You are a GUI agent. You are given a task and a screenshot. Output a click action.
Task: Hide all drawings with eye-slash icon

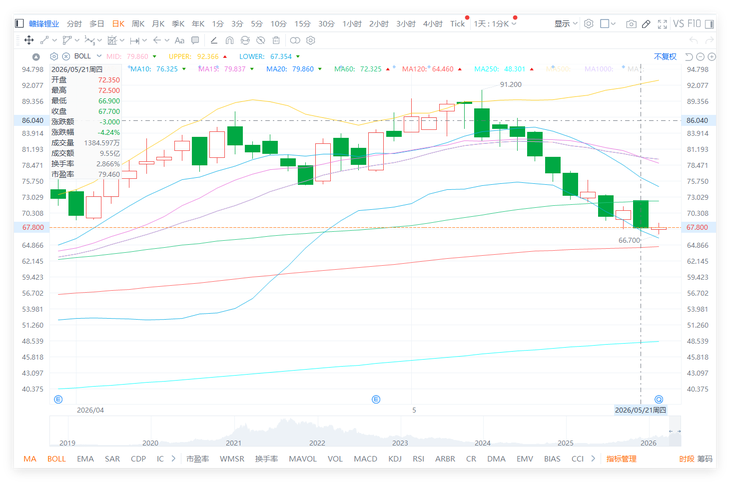click(x=261, y=41)
